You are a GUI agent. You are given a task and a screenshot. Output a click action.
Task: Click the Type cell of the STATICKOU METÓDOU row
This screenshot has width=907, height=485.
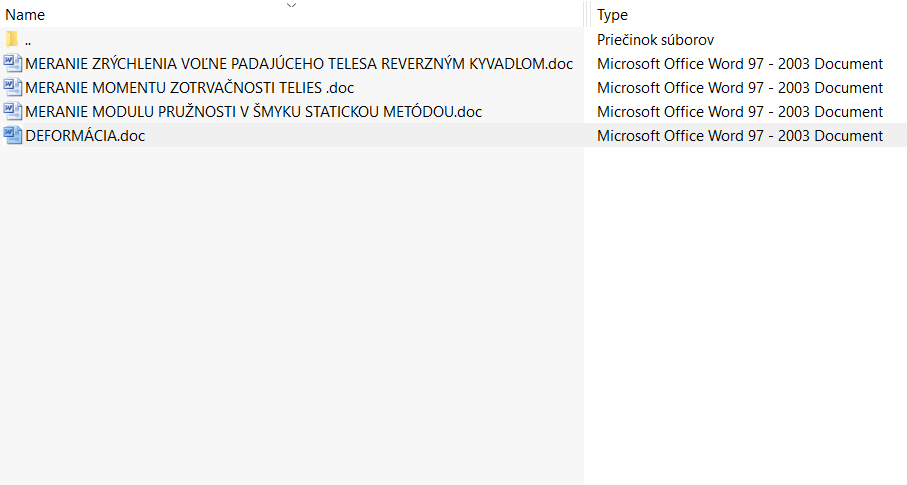point(740,112)
